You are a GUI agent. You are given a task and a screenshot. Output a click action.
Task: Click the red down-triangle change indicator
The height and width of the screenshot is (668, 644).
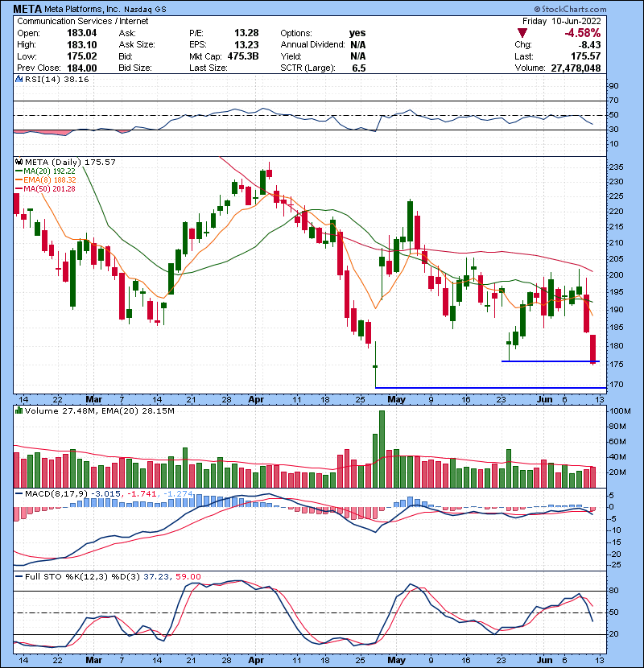click(522, 33)
